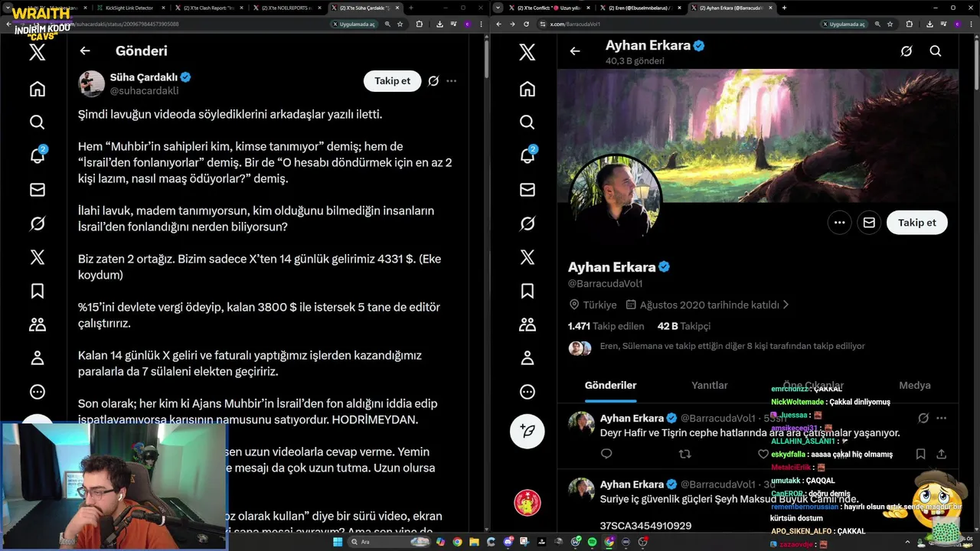Viewport: 980px width, 551px height.
Task: Open the @suhacardakli handle link
Action: point(145,90)
